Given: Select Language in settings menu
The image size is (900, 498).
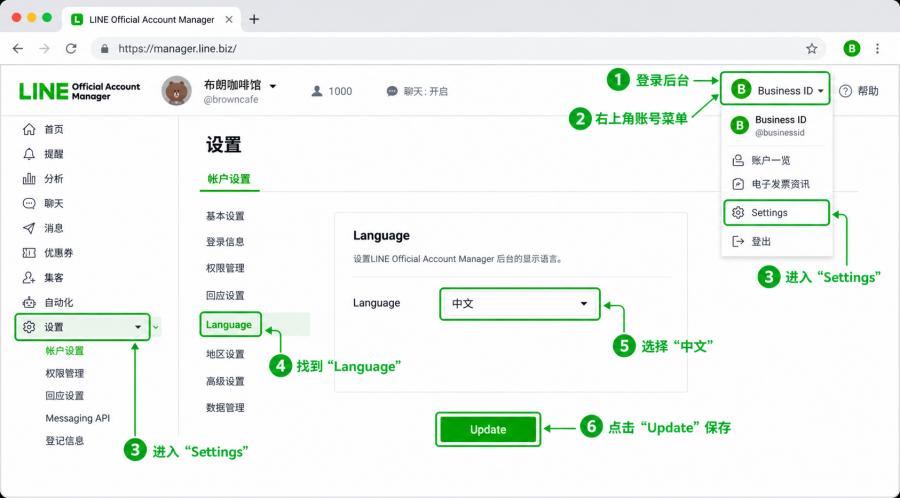Looking at the screenshot, I should (230, 324).
